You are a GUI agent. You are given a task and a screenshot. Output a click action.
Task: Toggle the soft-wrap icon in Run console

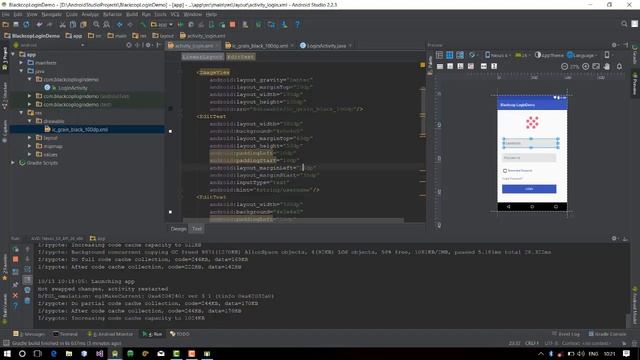tap(27, 269)
